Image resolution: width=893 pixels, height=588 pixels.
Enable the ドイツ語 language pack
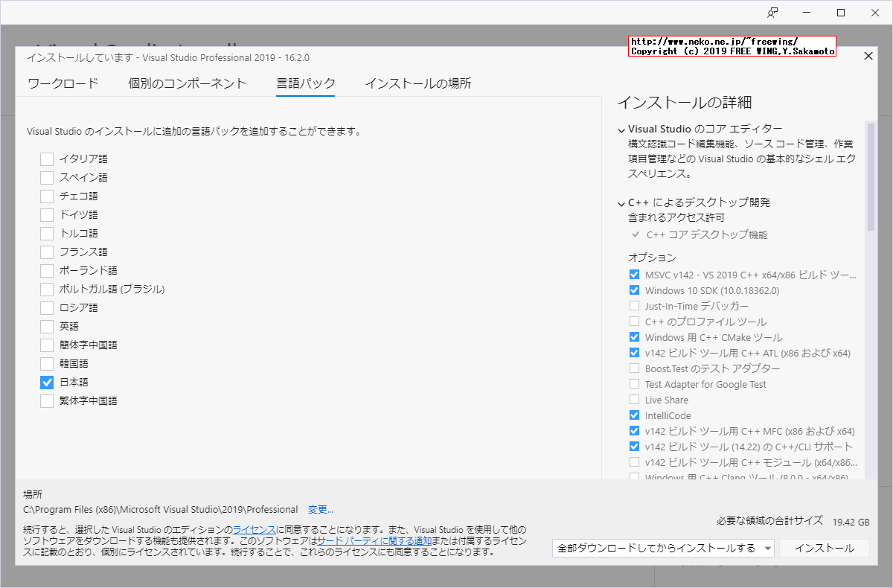click(x=46, y=214)
